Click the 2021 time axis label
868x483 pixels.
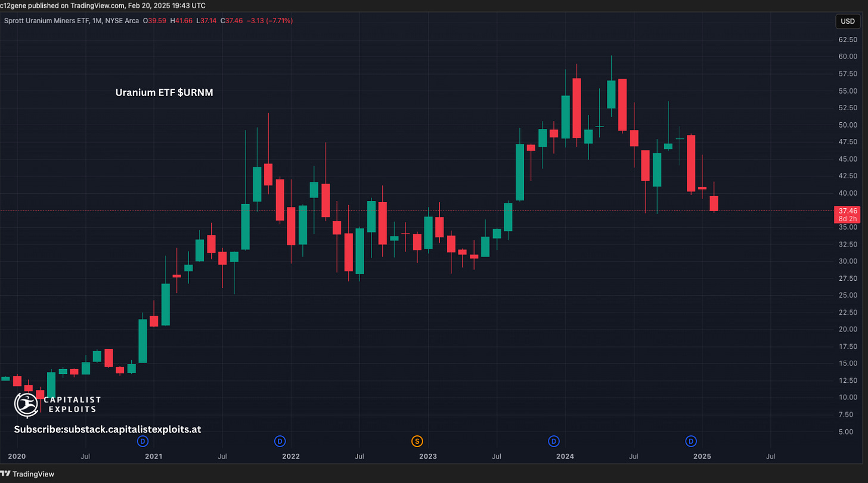(154, 457)
